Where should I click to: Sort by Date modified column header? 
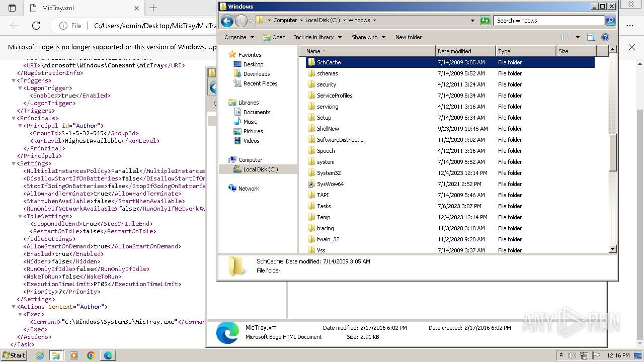465,51
